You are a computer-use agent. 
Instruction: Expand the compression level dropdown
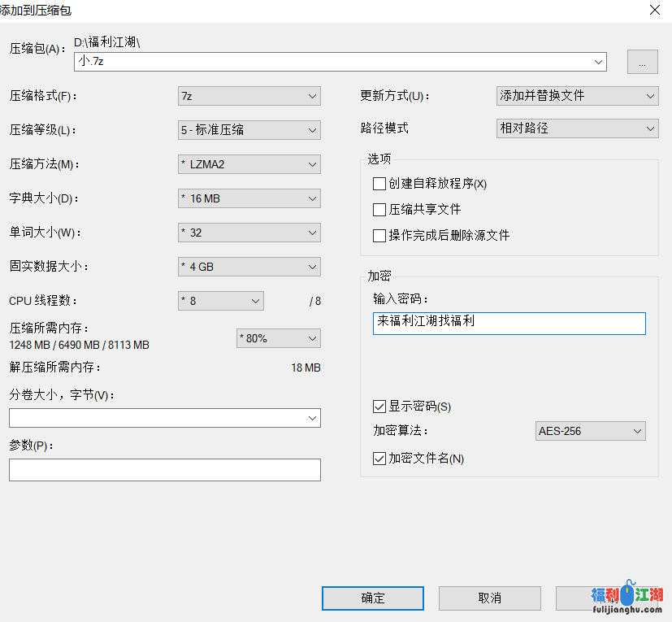(249, 130)
